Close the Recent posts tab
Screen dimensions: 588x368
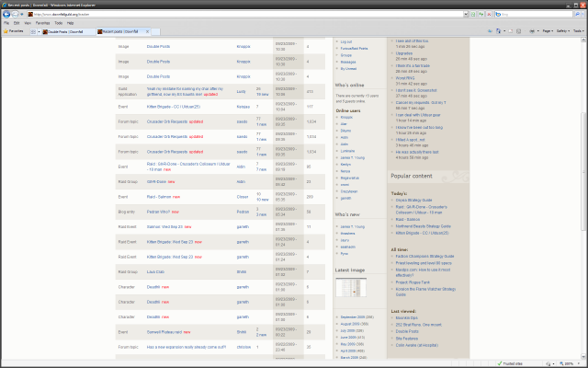(x=147, y=32)
